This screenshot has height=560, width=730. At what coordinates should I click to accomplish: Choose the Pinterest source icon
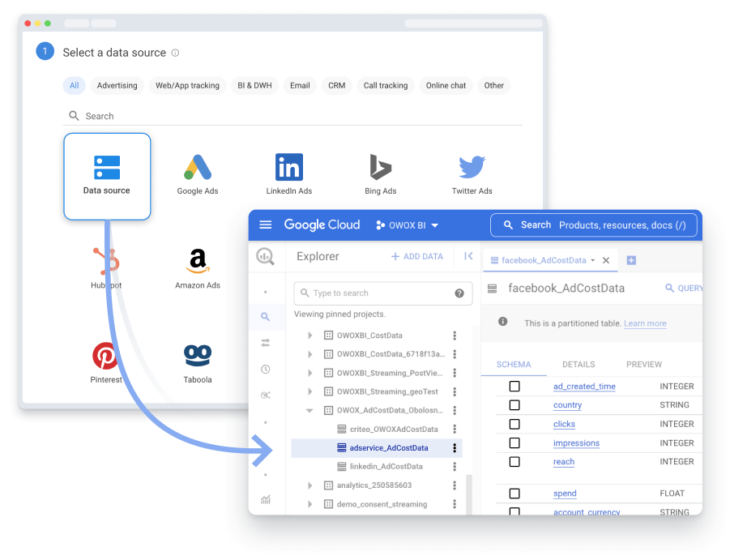coord(105,356)
